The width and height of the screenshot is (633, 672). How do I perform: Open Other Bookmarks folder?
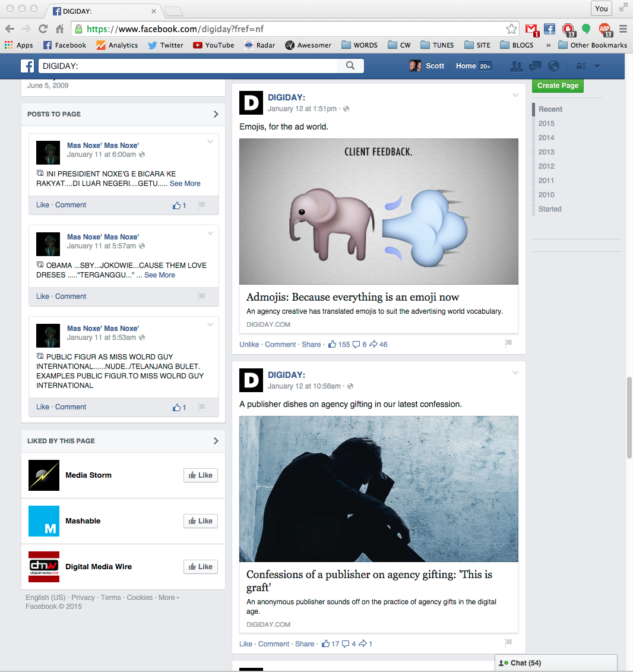(x=593, y=45)
